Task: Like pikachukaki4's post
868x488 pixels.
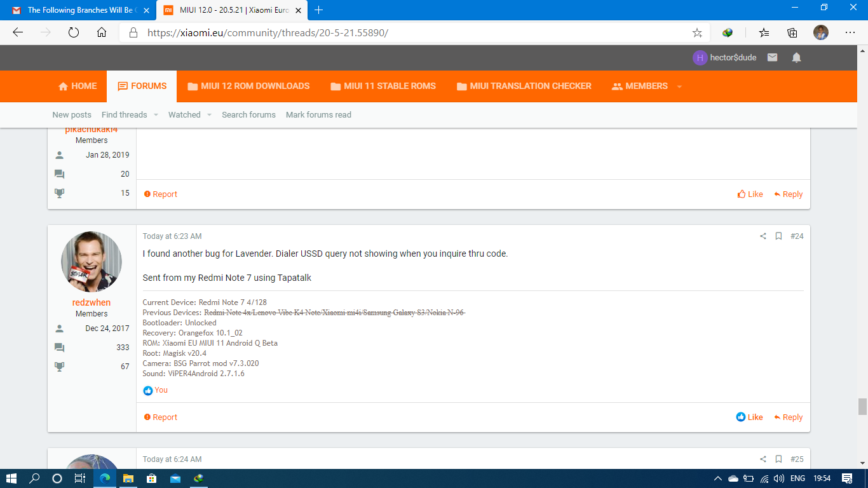Action: 750,194
